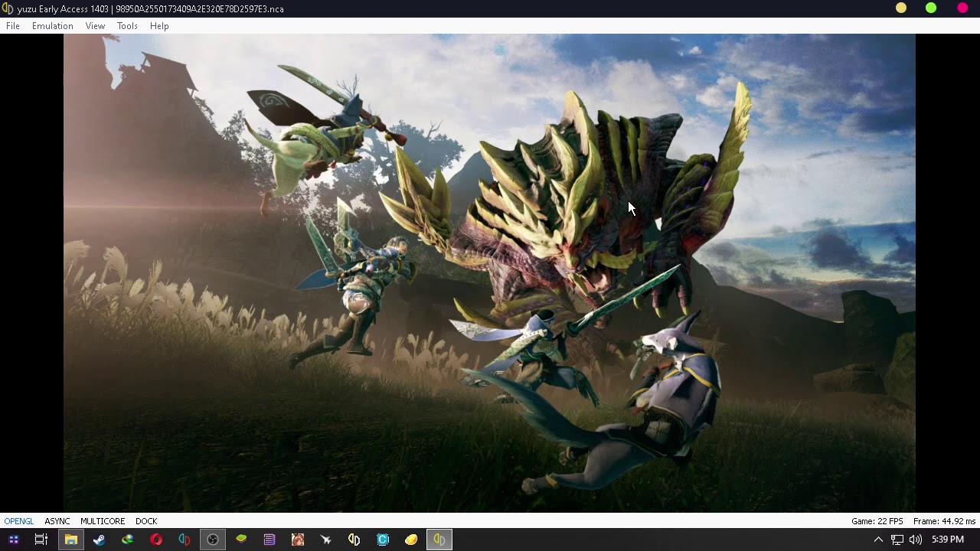Open the Windows Start menu
The image size is (980, 551).
point(13,540)
